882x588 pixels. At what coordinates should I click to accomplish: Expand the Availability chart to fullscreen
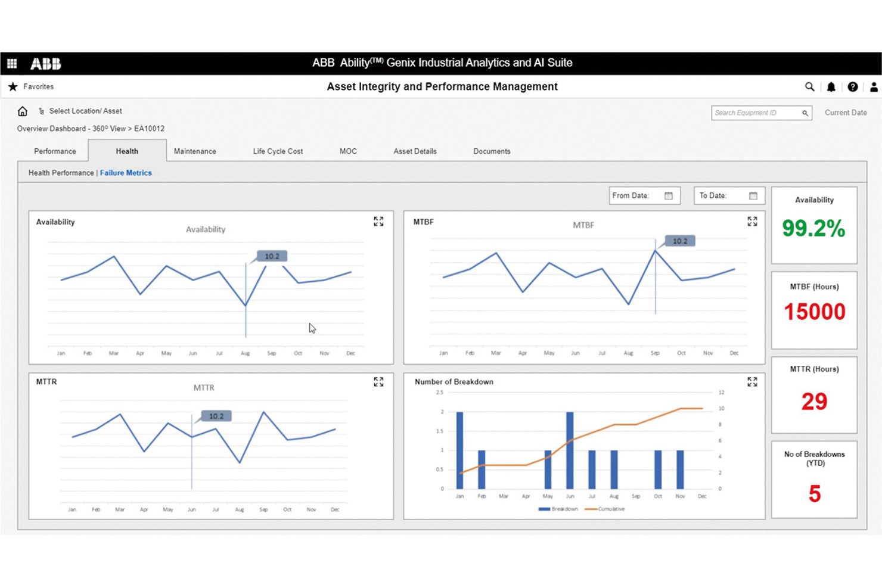tap(378, 222)
